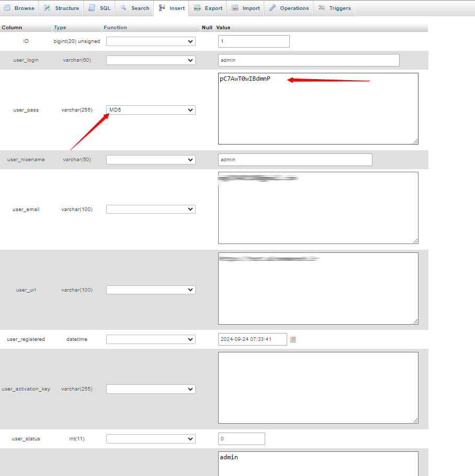Expand the user_status function dropdown
Viewport: 475px width, 476px height.
(151, 438)
